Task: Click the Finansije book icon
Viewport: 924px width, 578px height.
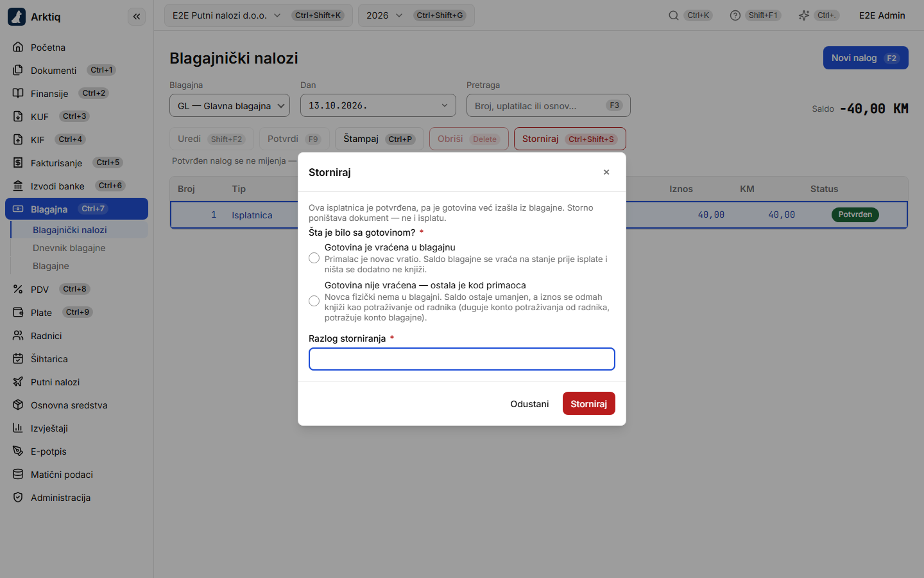Action: 18,93
